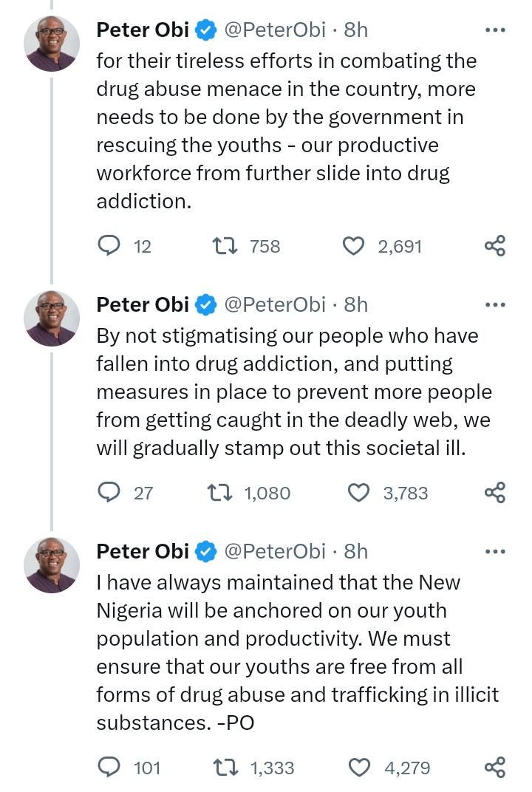
Task: Open the profile picture on the first tweet
Action: tap(52, 43)
